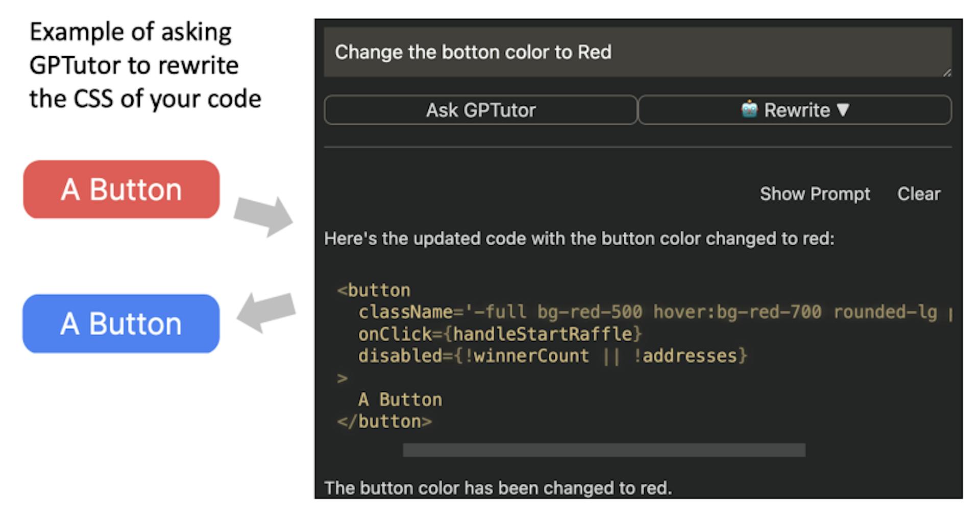Click the className line in the code

pyautogui.click(x=647, y=312)
